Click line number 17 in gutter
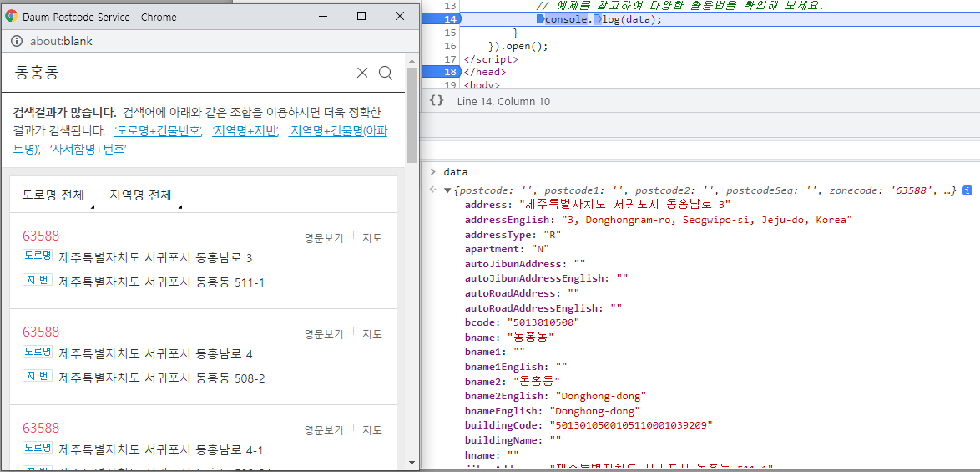The image size is (980, 472). pyautogui.click(x=449, y=59)
